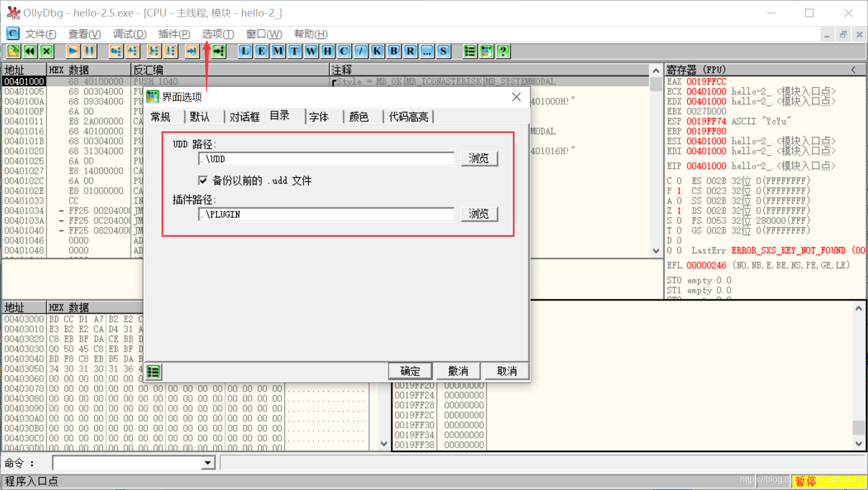Switch to the 常规 tab
The image size is (868, 490).
tap(160, 117)
